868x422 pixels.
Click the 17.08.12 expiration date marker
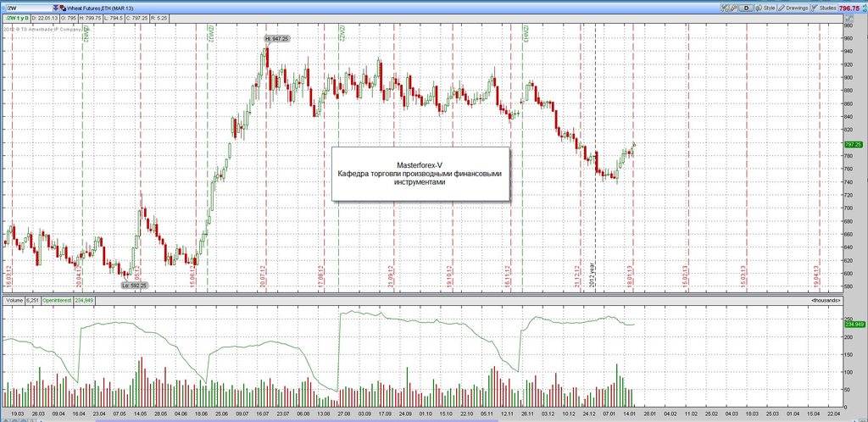click(x=320, y=275)
